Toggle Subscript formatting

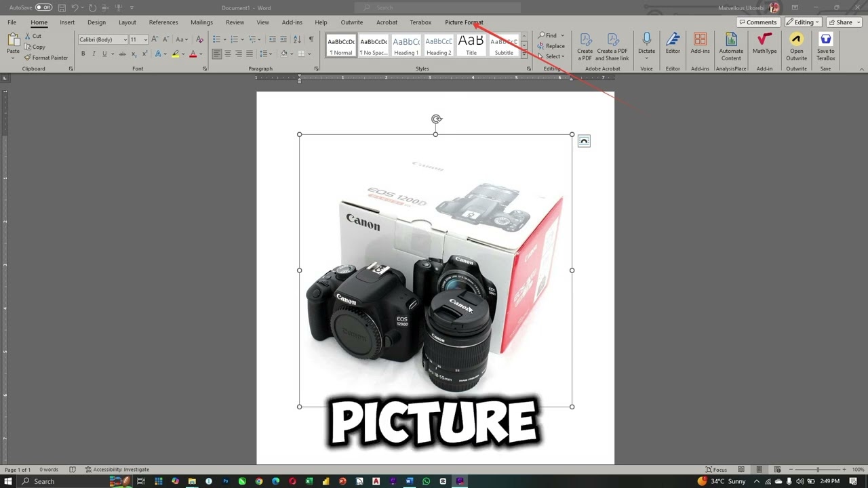(x=134, y=54)
